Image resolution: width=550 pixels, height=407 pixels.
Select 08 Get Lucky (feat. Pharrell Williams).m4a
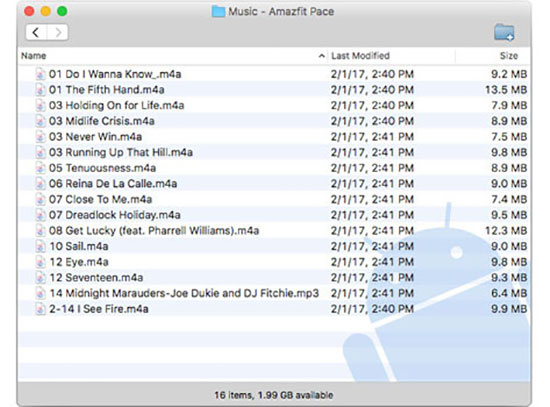(274, 231)
